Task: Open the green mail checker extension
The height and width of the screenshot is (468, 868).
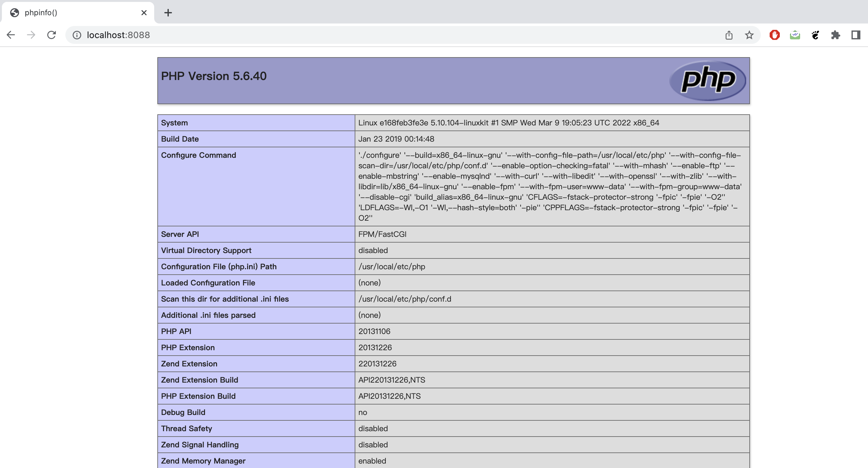Action: tap(795, 35)
